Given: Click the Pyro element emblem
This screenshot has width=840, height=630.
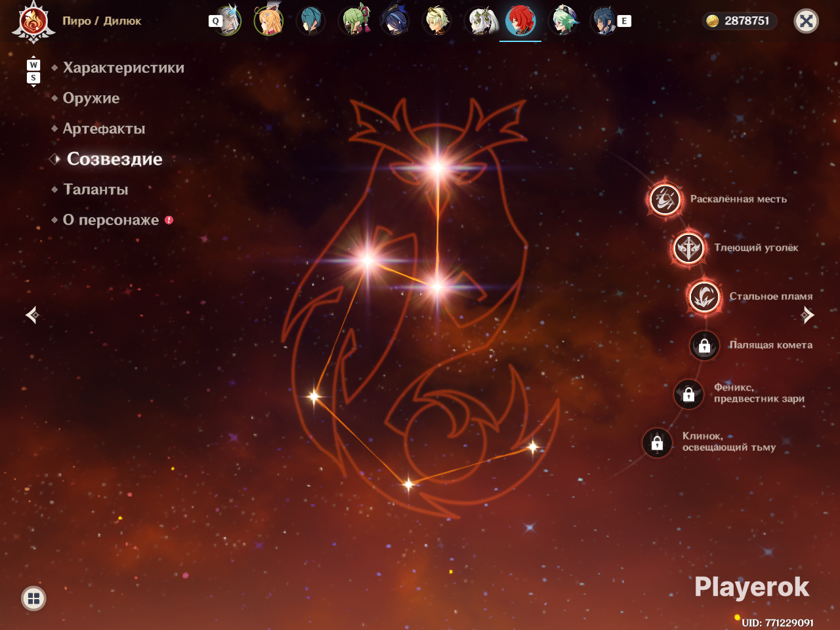Looking at the screenshot, I should click(x=33, y=22).
